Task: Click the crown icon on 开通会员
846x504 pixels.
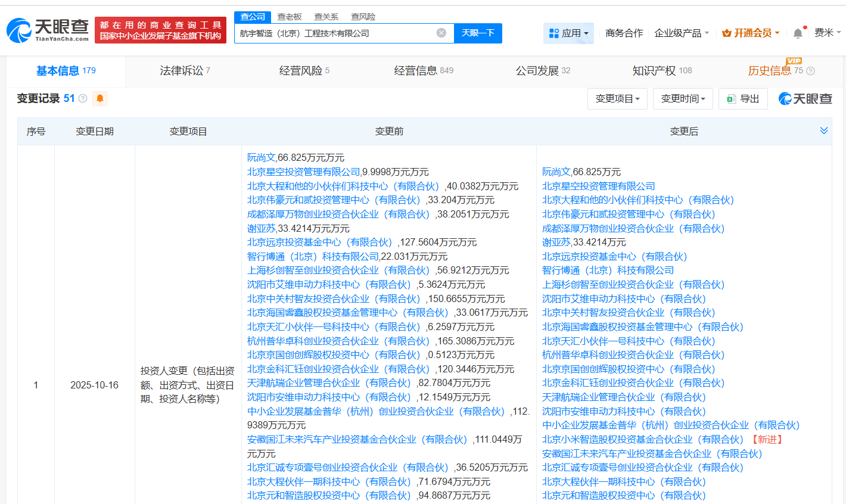Action: [x=726, y=33]
